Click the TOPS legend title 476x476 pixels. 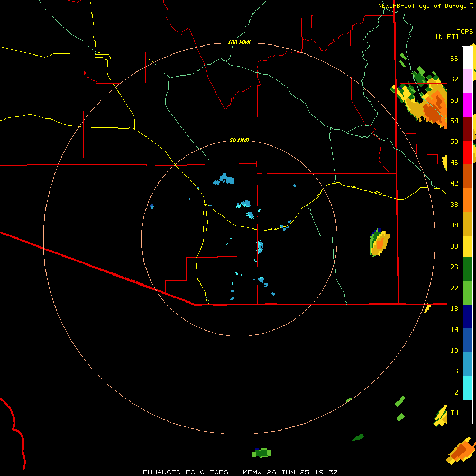tap(465, 31)
